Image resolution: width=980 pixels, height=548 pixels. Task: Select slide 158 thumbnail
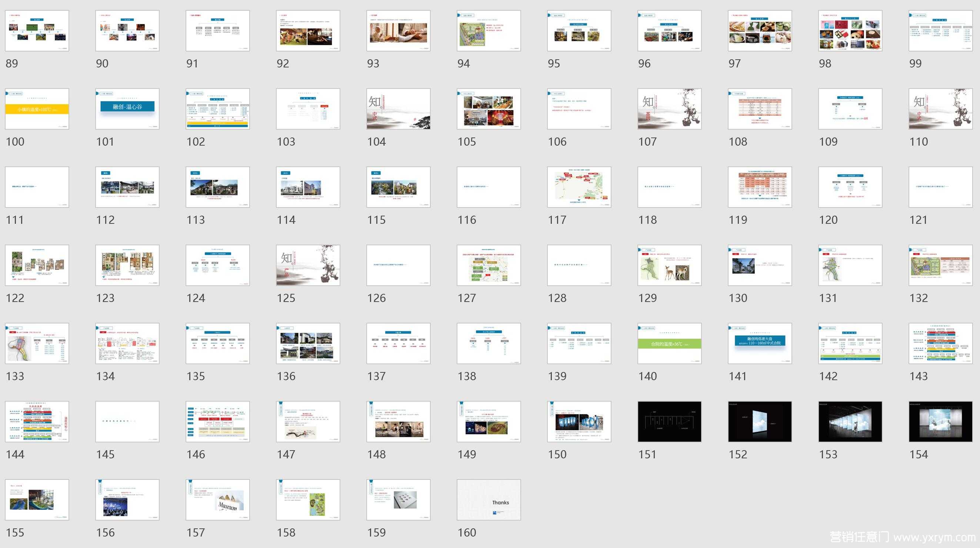[x=308, y=500]
